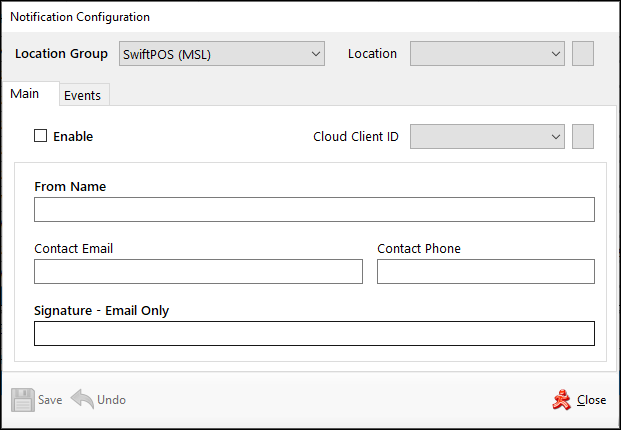The width and height of the screenshot is (621, 430).
Task: Switch to the Events tab
Action: 82,95
